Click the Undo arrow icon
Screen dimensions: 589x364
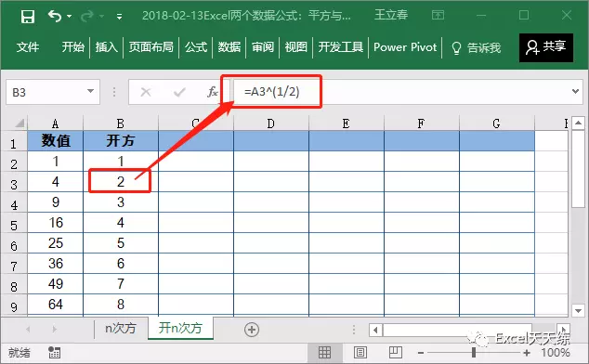click(x=55, y=16)
